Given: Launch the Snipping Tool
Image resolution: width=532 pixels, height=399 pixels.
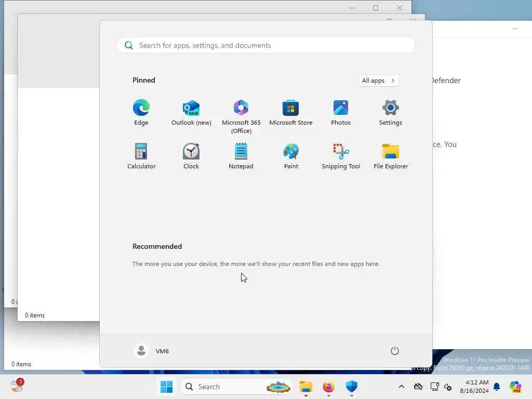Looking at the screenshot, I should (341, 156).
